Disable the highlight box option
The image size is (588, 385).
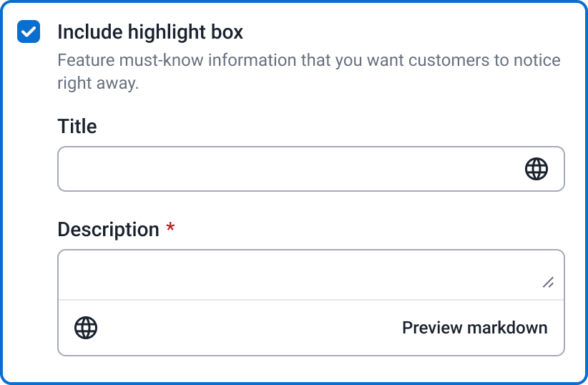(29, 32)
